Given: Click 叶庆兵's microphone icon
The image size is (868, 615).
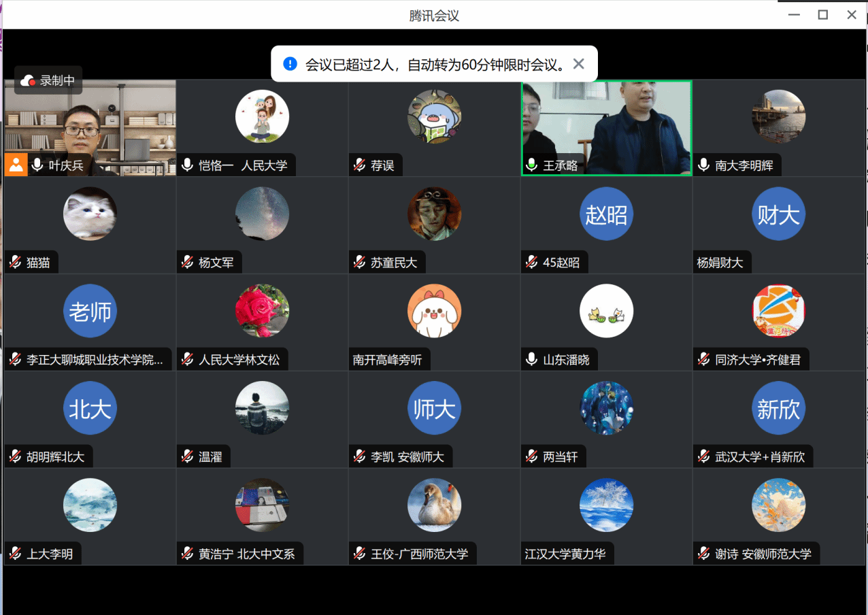Looking at the screenshot, I should (x=37, y=165).
